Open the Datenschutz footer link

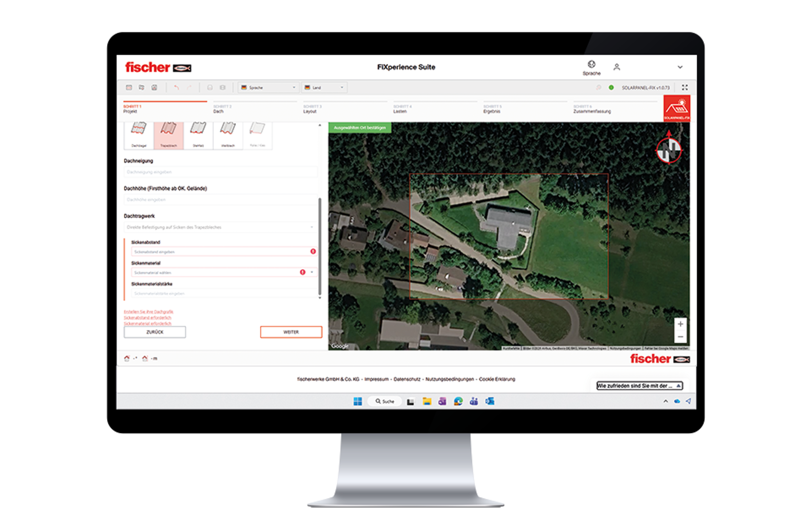pos(407,379)
